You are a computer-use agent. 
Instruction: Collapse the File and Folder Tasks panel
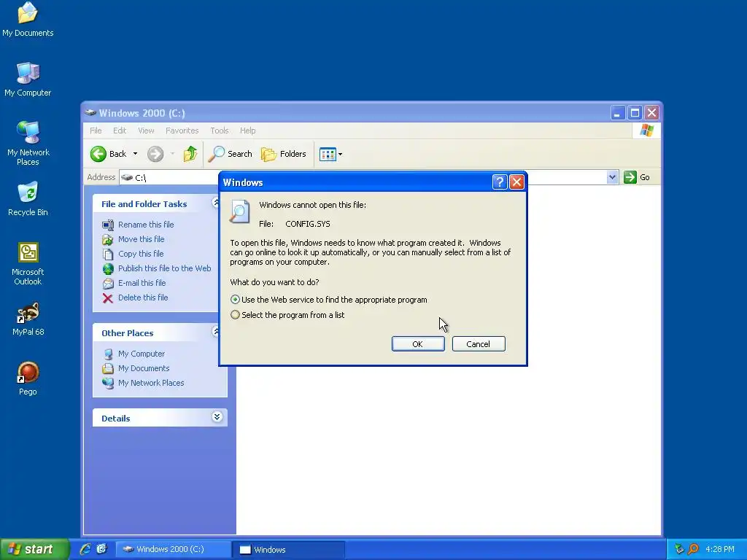pos(216,203)
